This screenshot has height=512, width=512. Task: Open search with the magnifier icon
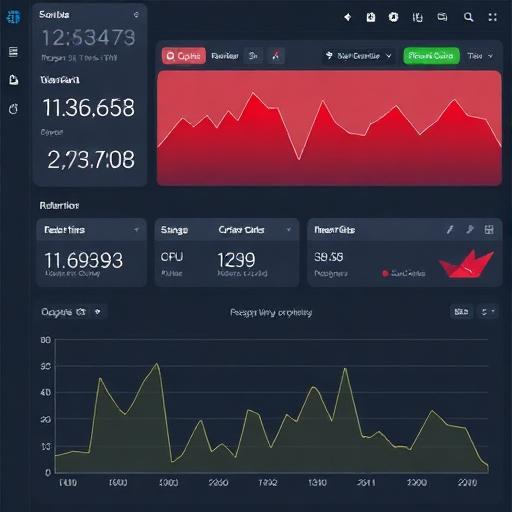click(468, 17)
